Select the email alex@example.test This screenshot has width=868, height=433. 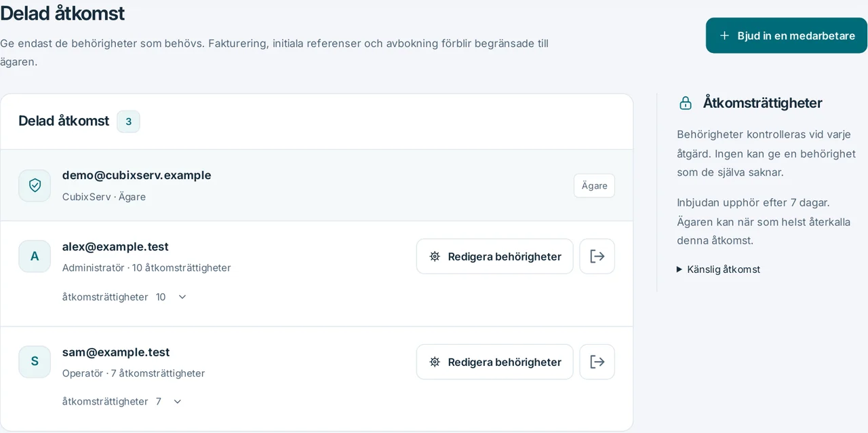(x=115, y=246)
